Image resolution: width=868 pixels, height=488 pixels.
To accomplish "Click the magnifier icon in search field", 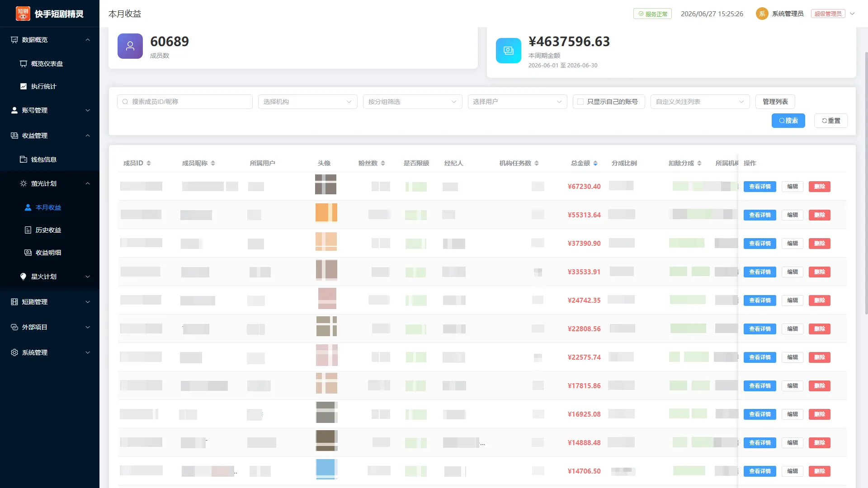I will (x=125, y=102).
